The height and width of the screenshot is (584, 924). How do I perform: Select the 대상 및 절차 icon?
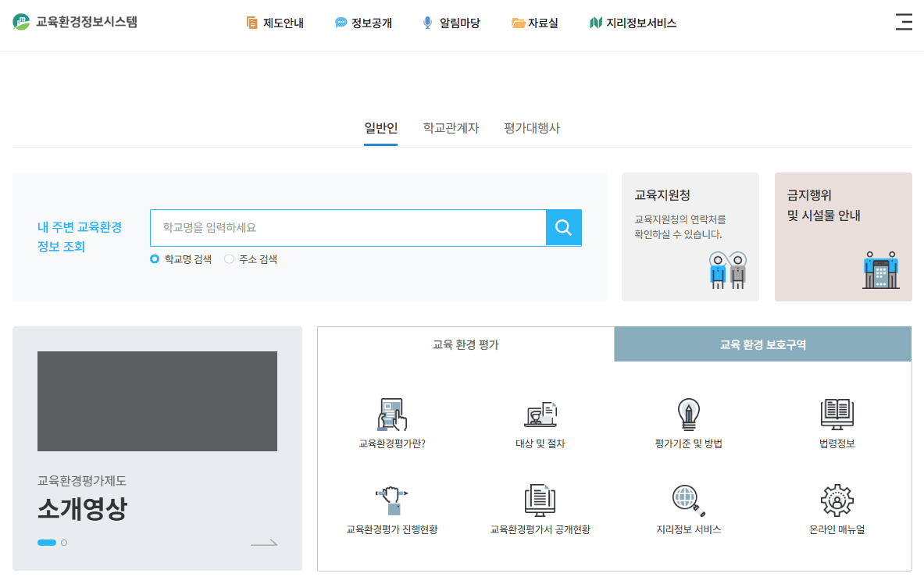click(539, 416)
